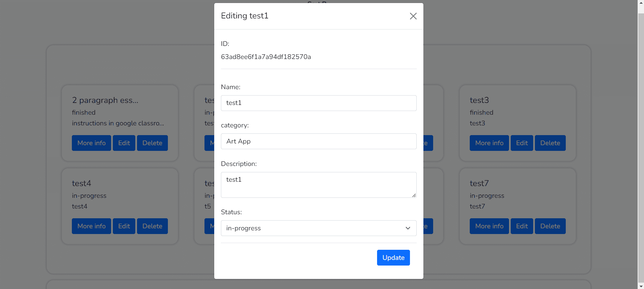
Task: Click Edit on the test7 card
Action: click(x=521, y=226)
